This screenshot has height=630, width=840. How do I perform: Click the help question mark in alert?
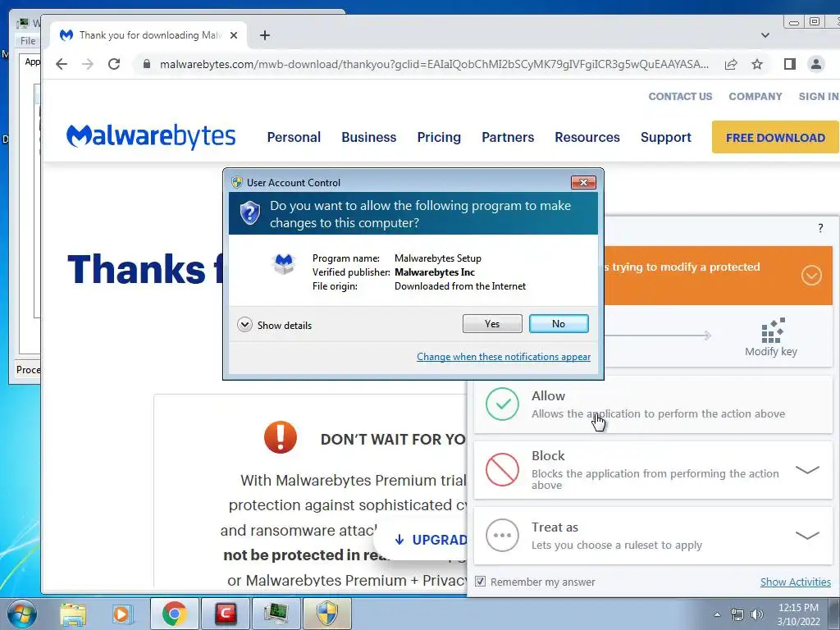tap(820, 228)
